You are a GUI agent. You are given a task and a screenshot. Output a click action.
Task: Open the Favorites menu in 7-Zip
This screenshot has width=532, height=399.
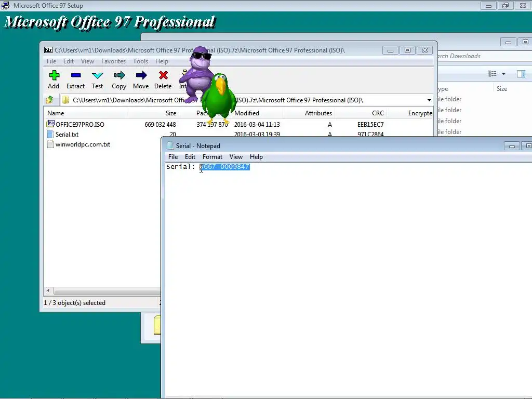click(113, 61)
